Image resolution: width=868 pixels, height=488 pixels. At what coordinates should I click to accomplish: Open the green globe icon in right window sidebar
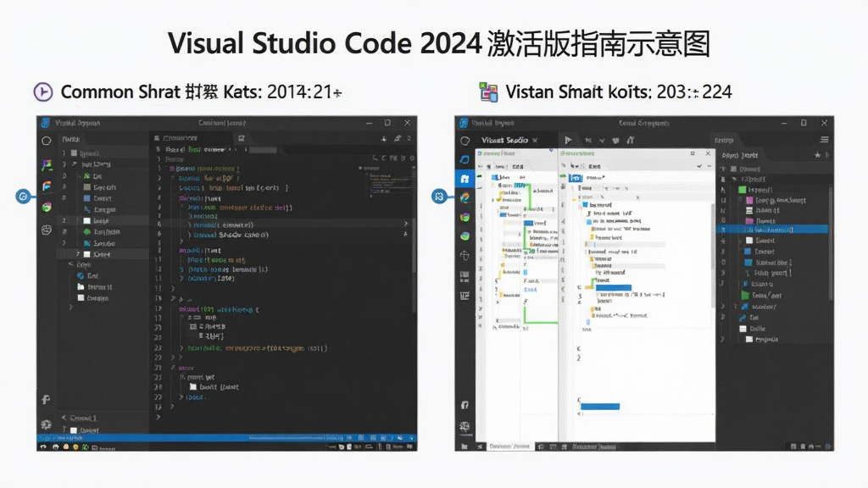[x=465, y=236]
